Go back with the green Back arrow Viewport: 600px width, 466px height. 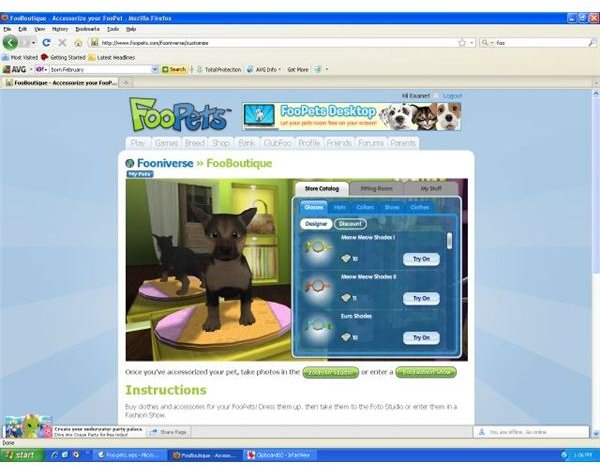click(x=10, y=42)
